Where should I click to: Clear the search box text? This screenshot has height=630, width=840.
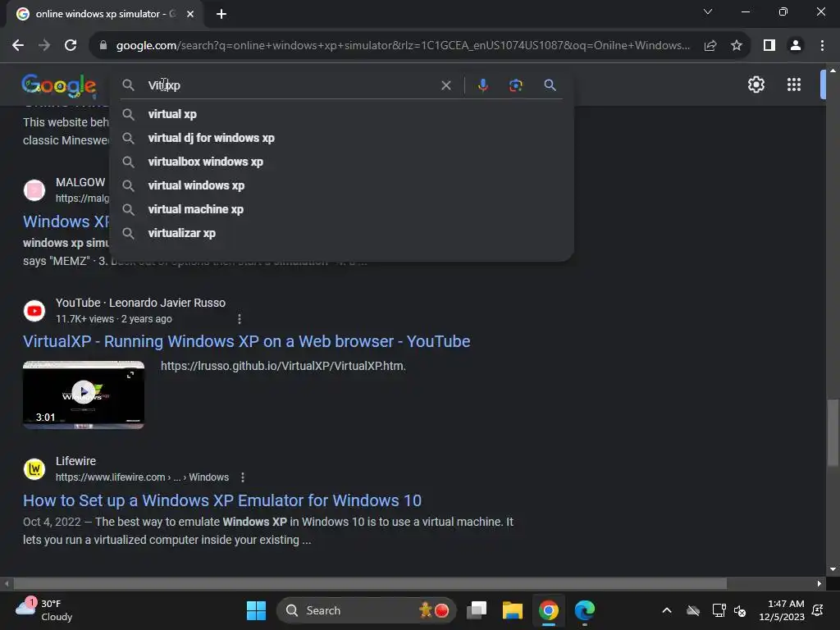(445, 85)
